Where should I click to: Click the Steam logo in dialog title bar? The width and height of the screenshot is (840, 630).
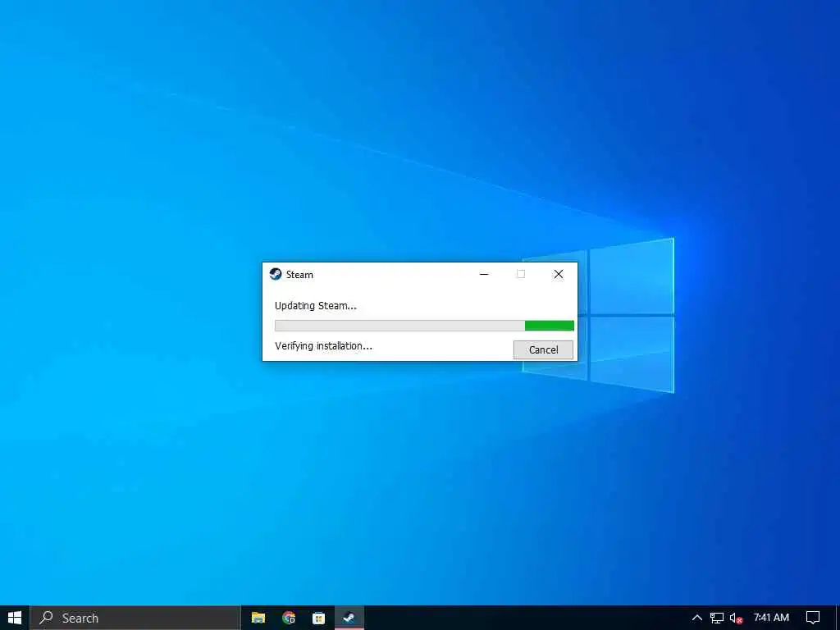point(276,274)
